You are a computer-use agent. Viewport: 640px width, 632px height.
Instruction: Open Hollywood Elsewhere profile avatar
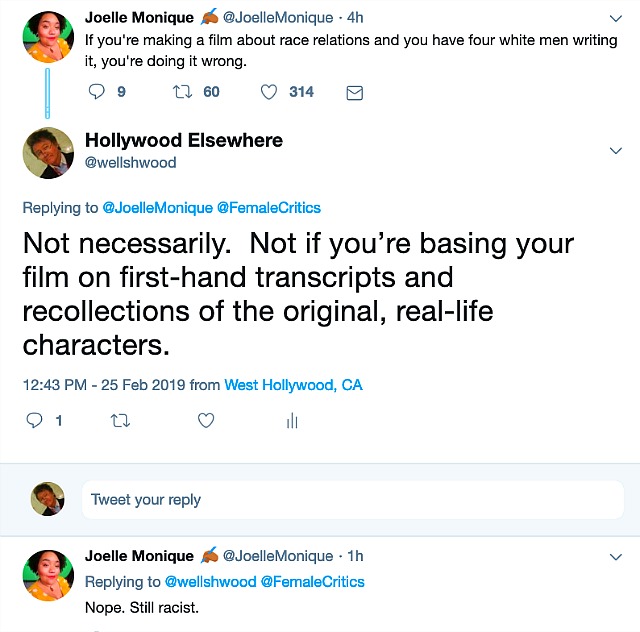pos(47,153)
